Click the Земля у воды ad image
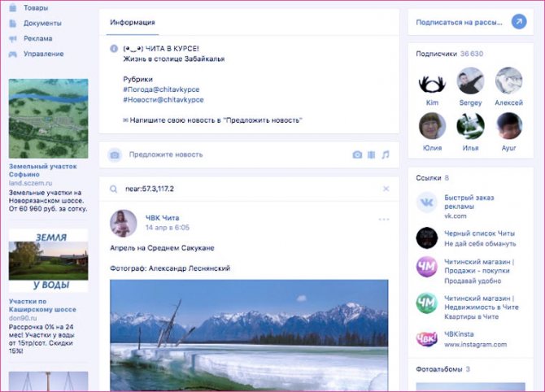This screenshot has height=392, width=545. (48, 260)
